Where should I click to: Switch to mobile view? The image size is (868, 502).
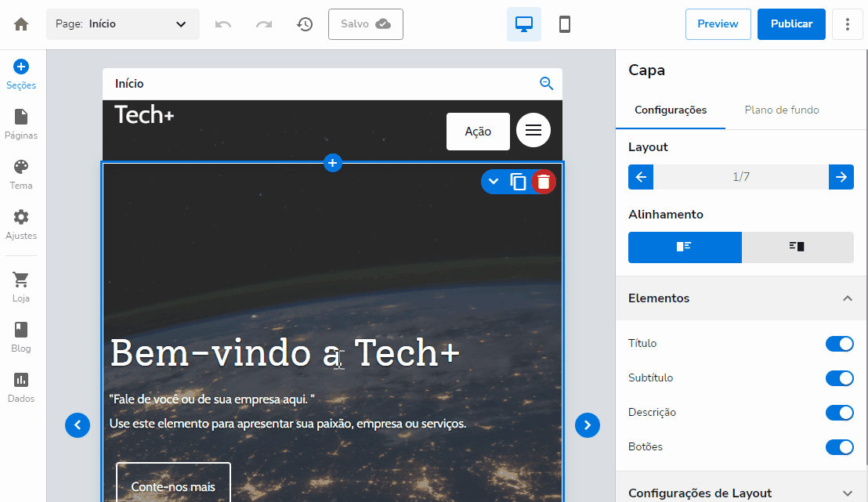(x=565, y=24)
